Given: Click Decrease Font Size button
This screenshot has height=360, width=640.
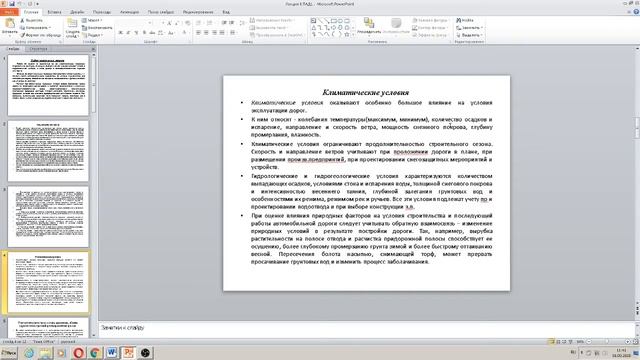Looking at the screenshot, I should [176, 23].
